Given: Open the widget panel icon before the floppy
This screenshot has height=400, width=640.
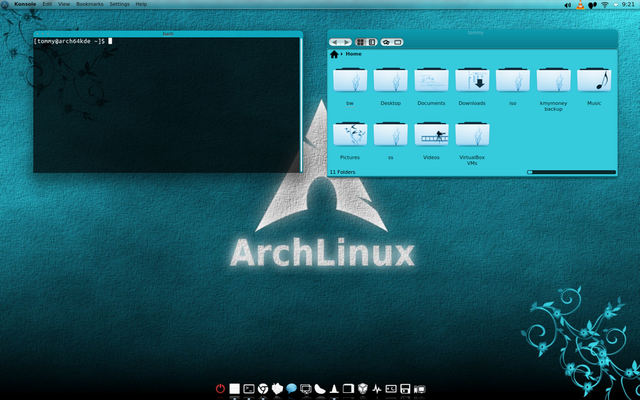Looking at the screenshot, I should pyautogui.click(x=391, y=389).
